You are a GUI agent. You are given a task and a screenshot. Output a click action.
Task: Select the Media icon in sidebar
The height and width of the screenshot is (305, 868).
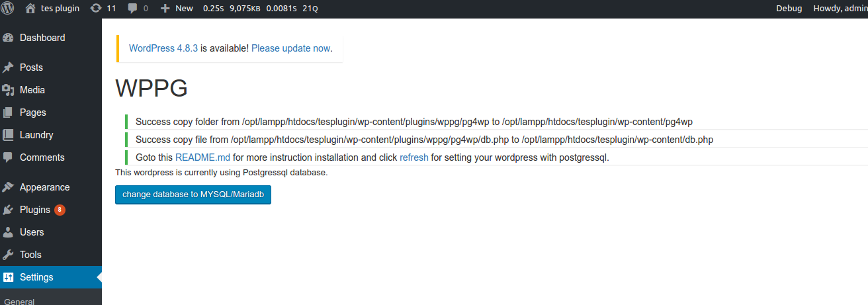coord(9,90)
